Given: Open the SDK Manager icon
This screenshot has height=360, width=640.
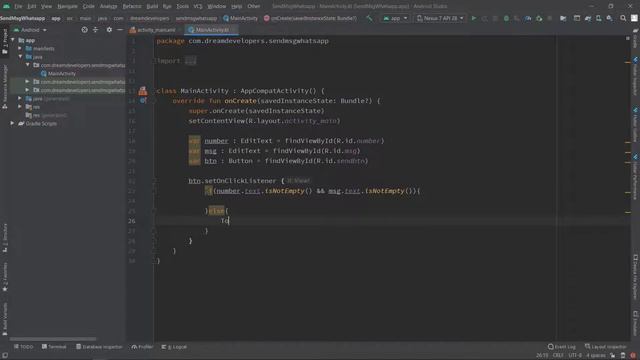Looking at the screenshot, I should tap(609, 18).
